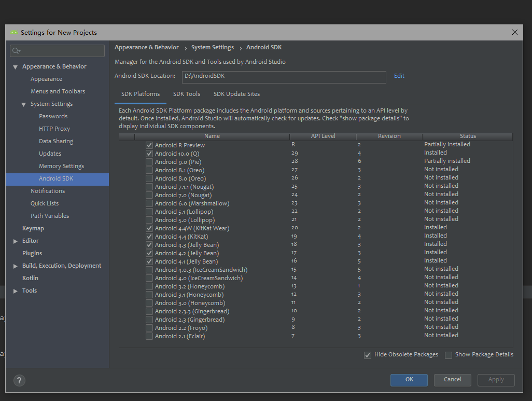
Task: Toggle Hide Obsolete Packages checkbox
Action: pyautogui.click(x=368, y=355)
